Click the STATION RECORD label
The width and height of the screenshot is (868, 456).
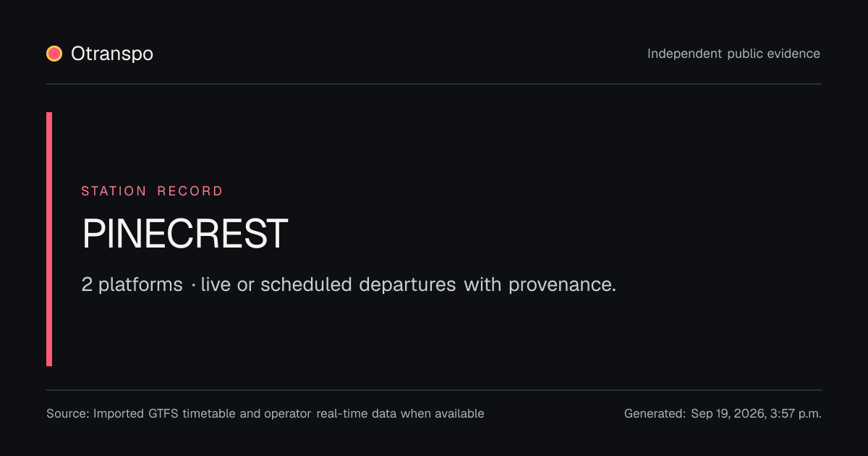coord(152,191)
